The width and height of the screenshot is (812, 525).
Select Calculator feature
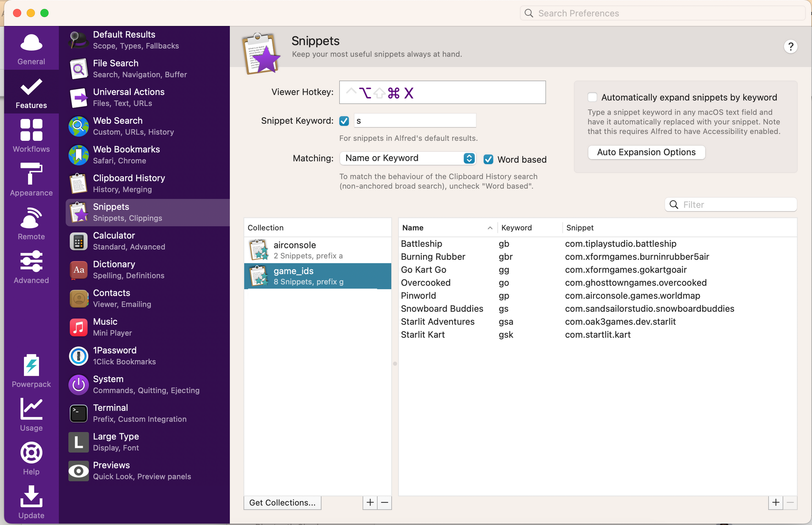click(148, 241)
